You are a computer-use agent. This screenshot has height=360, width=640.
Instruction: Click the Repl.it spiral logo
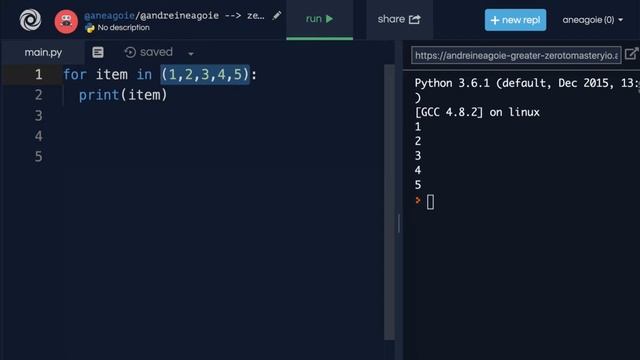(30, 20)
